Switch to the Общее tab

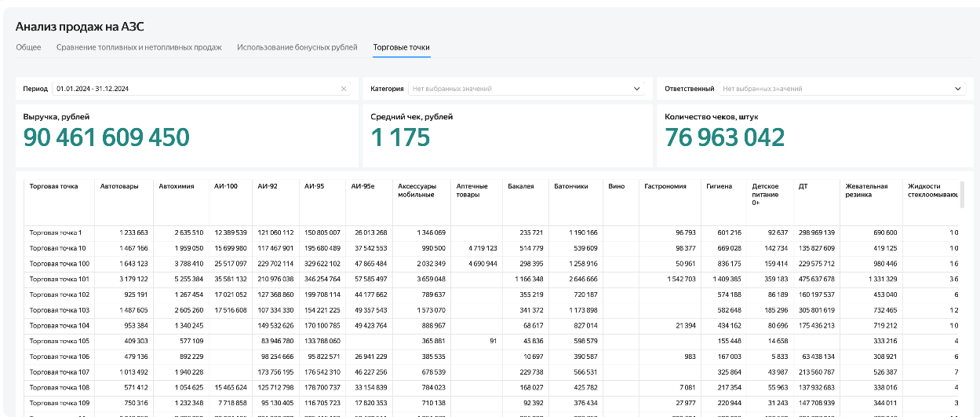tap(28, 47)
